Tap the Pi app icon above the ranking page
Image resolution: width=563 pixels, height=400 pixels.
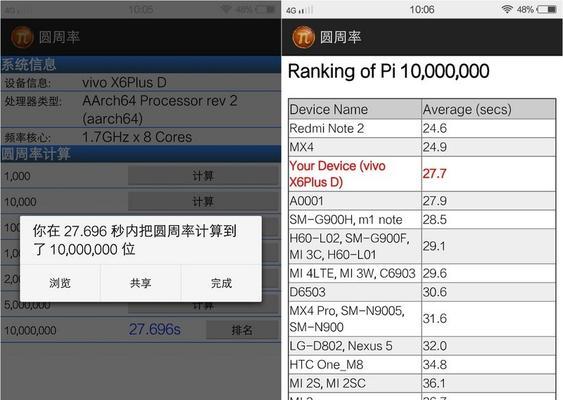(303, 37)
